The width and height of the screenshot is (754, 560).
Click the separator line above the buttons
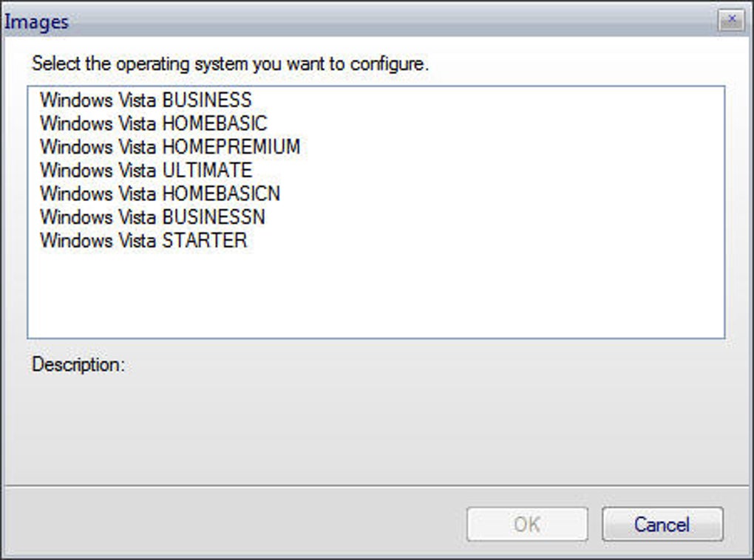pyautogui.click(x=376, y=485)
